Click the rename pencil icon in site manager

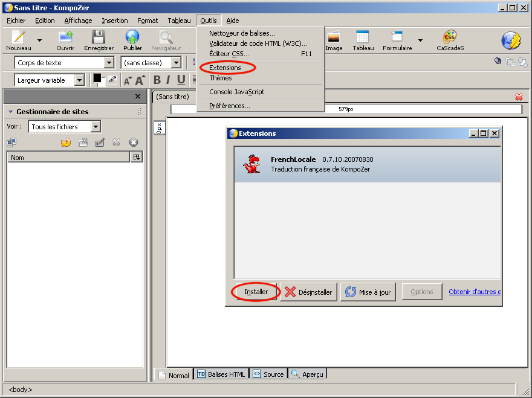pyautogui.click(x=100, y=143)
